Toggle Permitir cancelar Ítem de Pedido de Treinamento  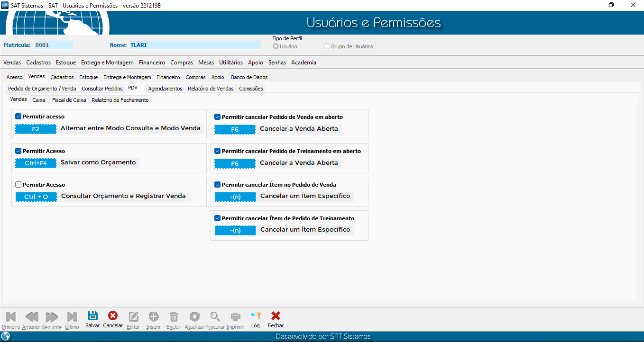tap(218, 218)
